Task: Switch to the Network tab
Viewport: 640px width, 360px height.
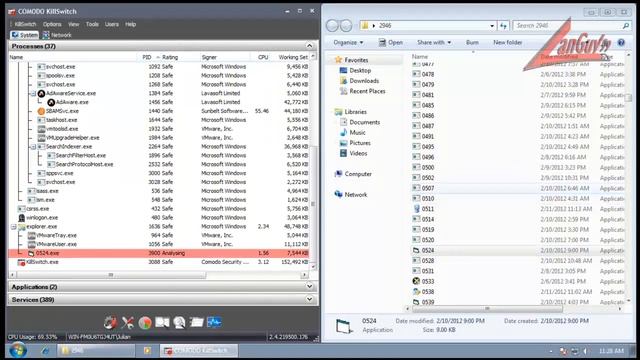Action: [x=57, y=35]
